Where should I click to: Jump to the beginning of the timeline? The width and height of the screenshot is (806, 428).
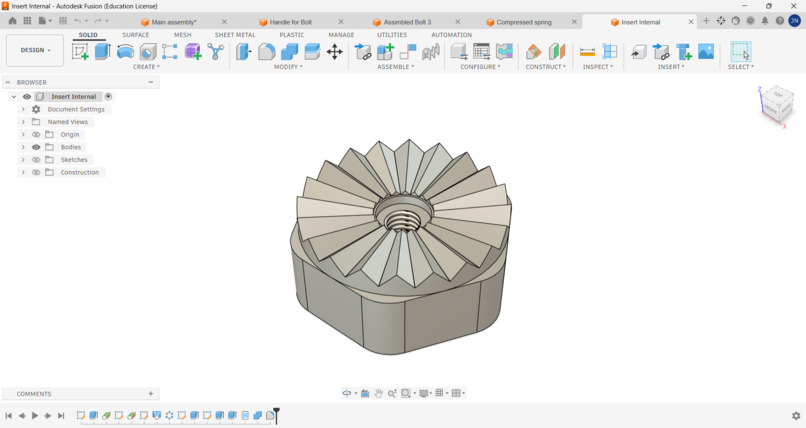pyautogui.click(x=9, y=416)
